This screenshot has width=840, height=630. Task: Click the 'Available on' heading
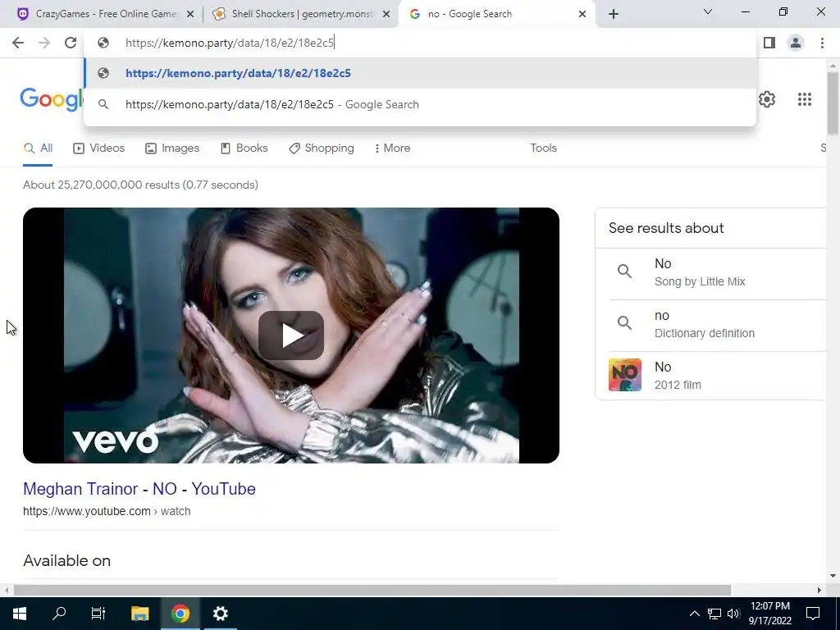[x=67, y=561]
